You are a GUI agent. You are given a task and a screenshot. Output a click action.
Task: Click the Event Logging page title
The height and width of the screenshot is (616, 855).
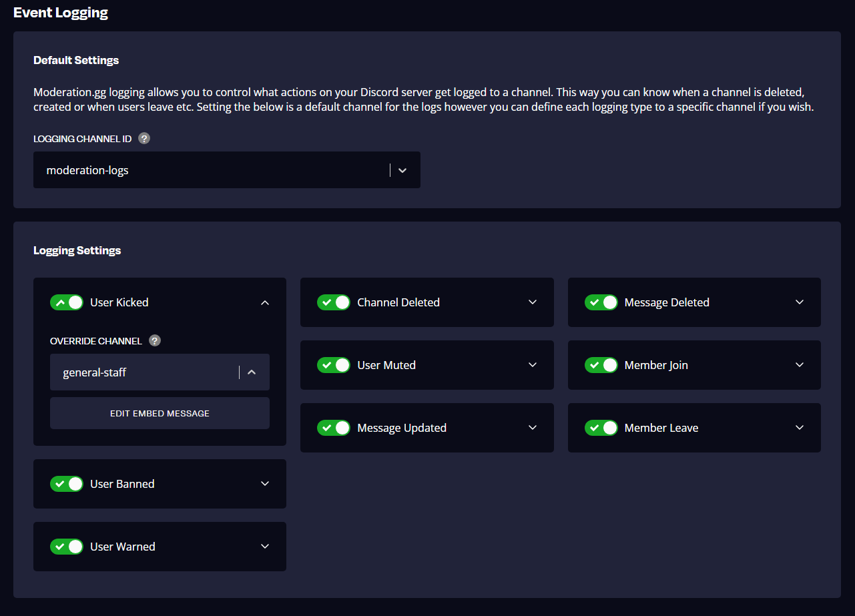pos(61,12)
